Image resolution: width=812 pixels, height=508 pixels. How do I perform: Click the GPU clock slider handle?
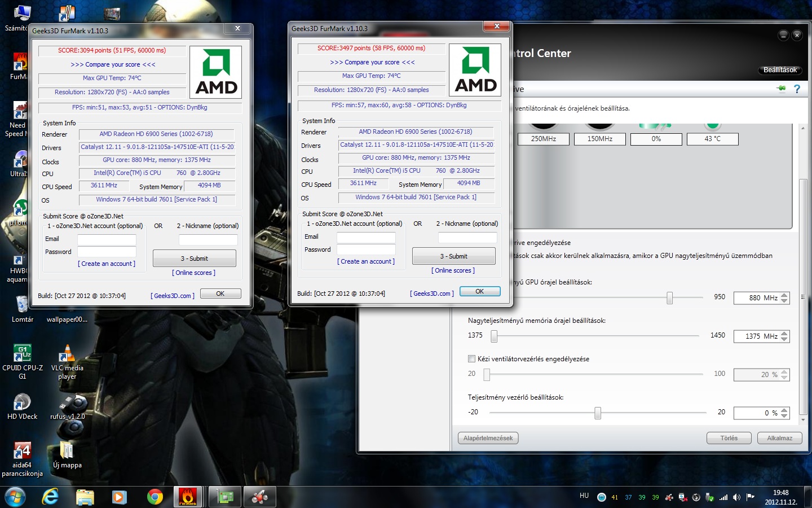[669, 297]
